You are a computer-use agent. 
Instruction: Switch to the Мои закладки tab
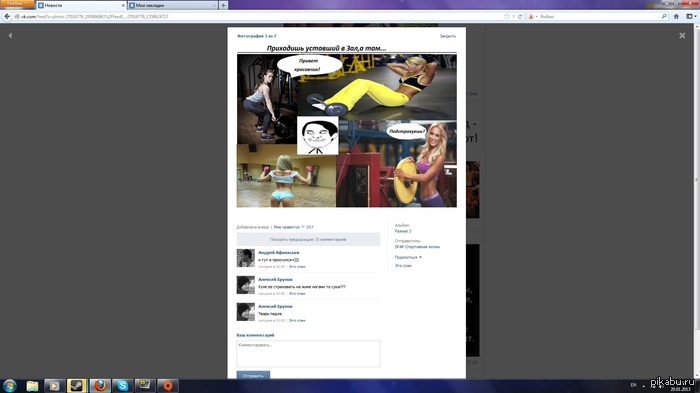(x=172, y=5)
